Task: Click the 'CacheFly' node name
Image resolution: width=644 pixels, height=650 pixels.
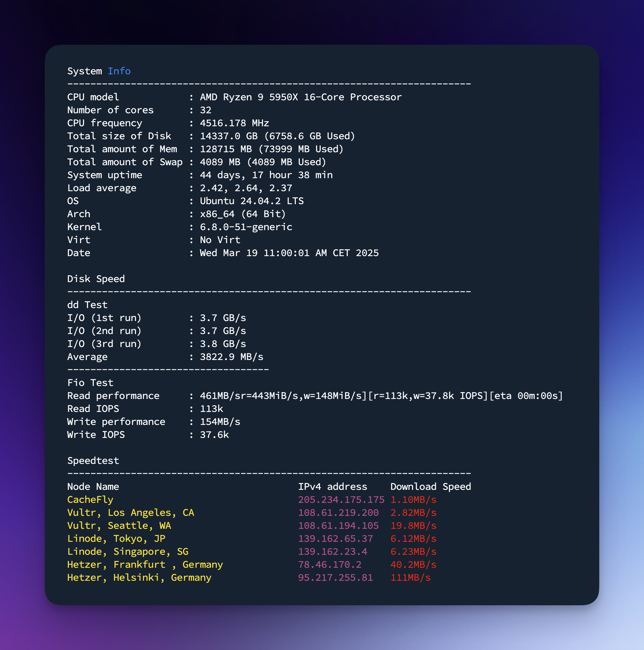Action: tap(90, 500)
